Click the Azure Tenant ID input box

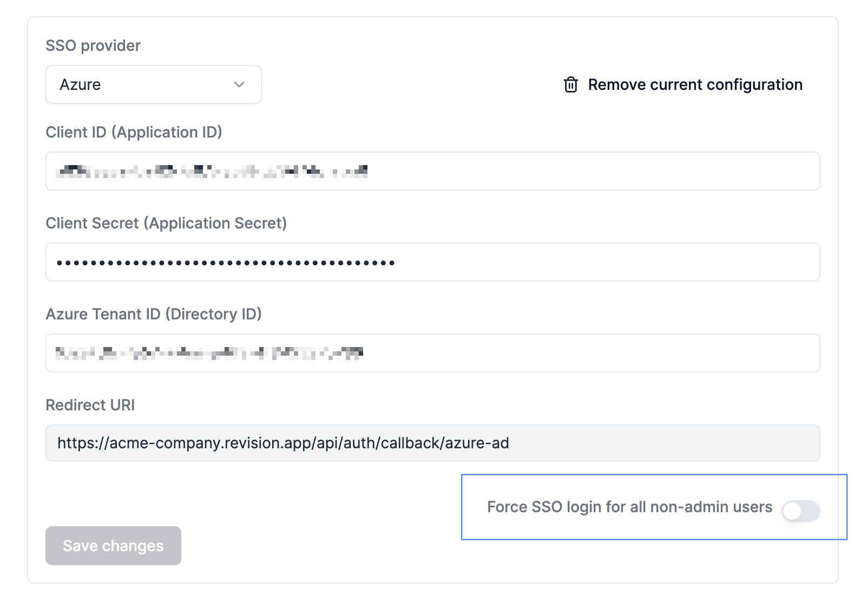coord(433,353)
